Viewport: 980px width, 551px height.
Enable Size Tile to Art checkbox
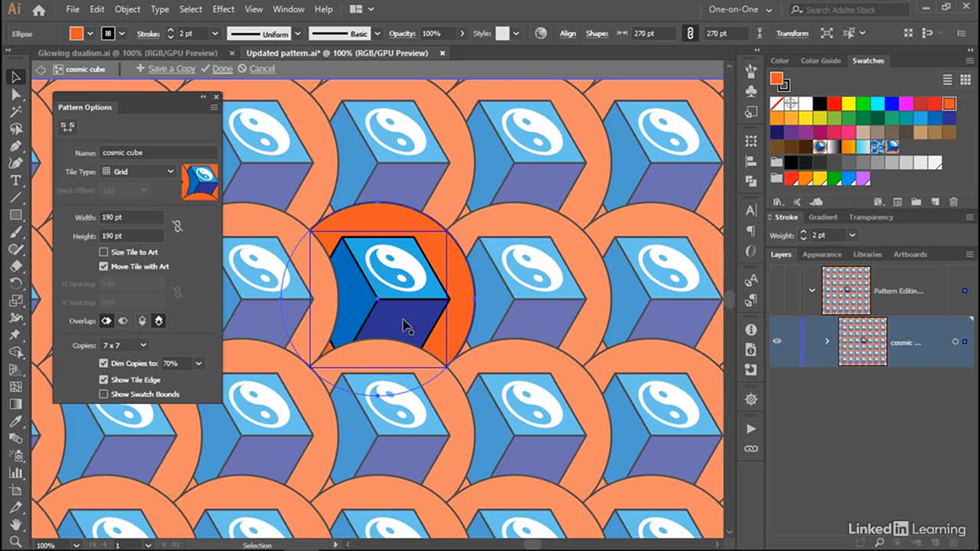coord(103,252)
